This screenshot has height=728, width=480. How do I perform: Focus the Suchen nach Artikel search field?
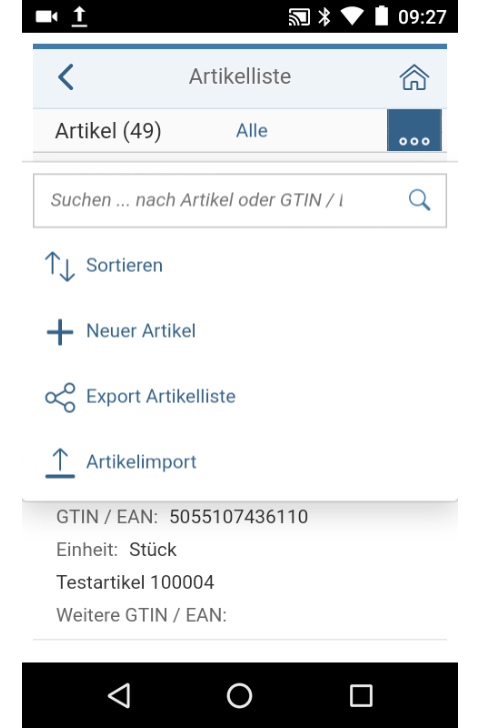tap(240, 201)
